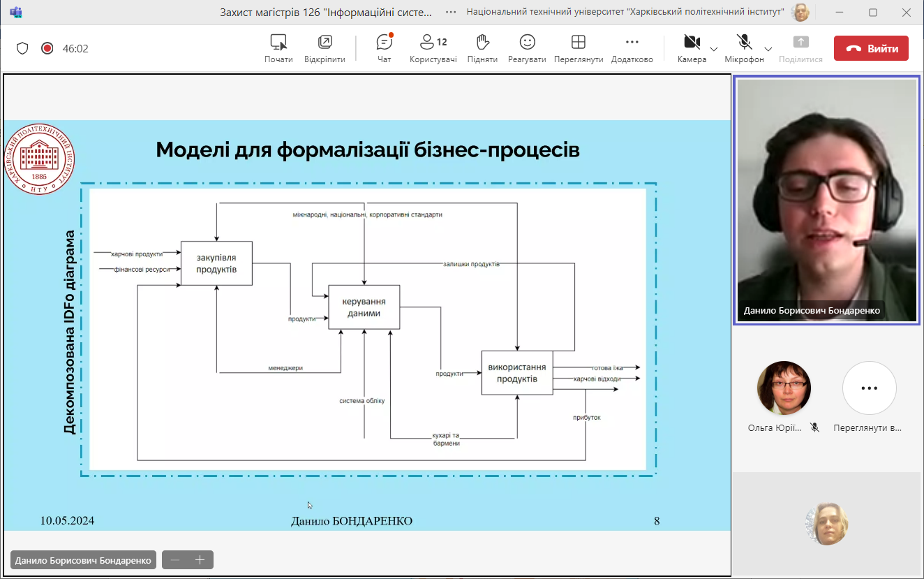The width and height of the screenshot is (924, 579).
Task: Leave the meeting with Вийти button
Action: point(871,48)
